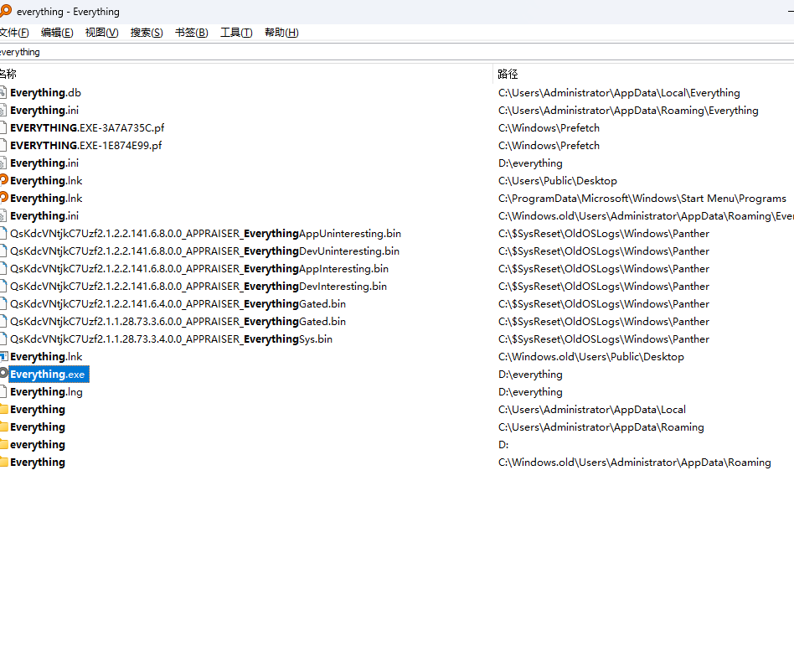
Task: Click icon of Everything.lnk in Windows.old
Action: (3, 356)
